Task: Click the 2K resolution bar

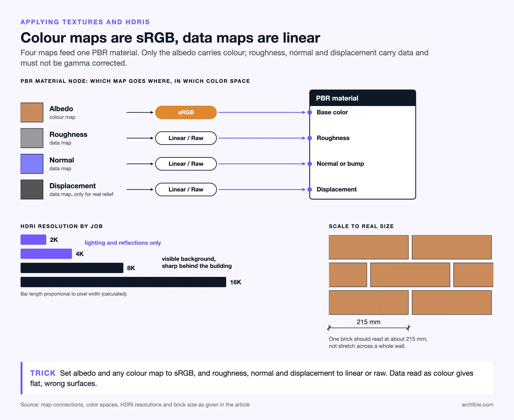Action: coord(33,240)
